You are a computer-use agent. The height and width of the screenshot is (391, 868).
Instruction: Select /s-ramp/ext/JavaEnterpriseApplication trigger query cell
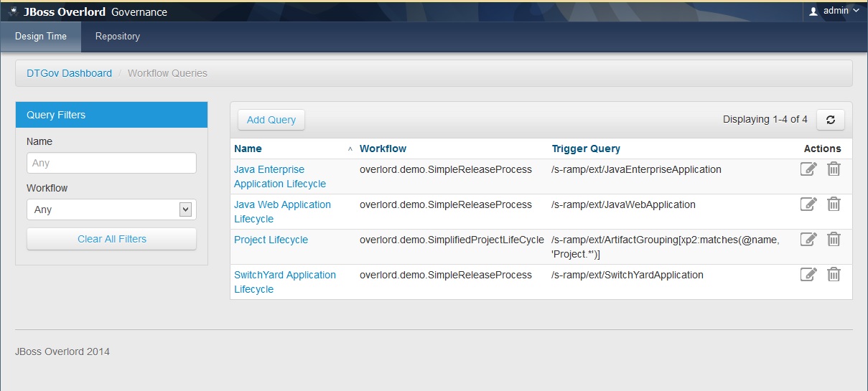tap(636, 169)
